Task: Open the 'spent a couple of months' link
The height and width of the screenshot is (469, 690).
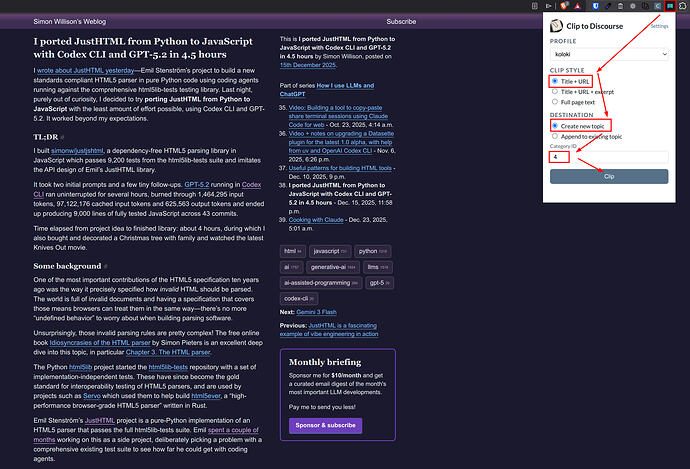Action: click(x=146, y=435)
